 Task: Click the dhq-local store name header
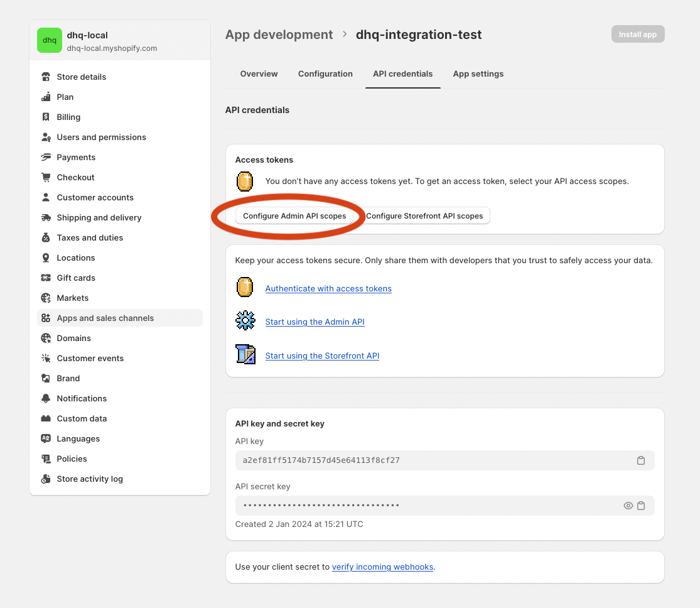(x=87, y=35)
